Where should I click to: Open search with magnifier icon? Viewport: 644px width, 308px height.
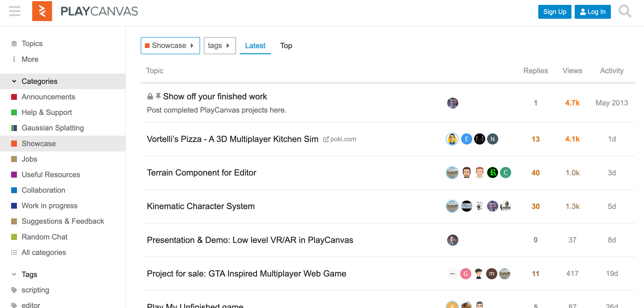pos(625,11)
